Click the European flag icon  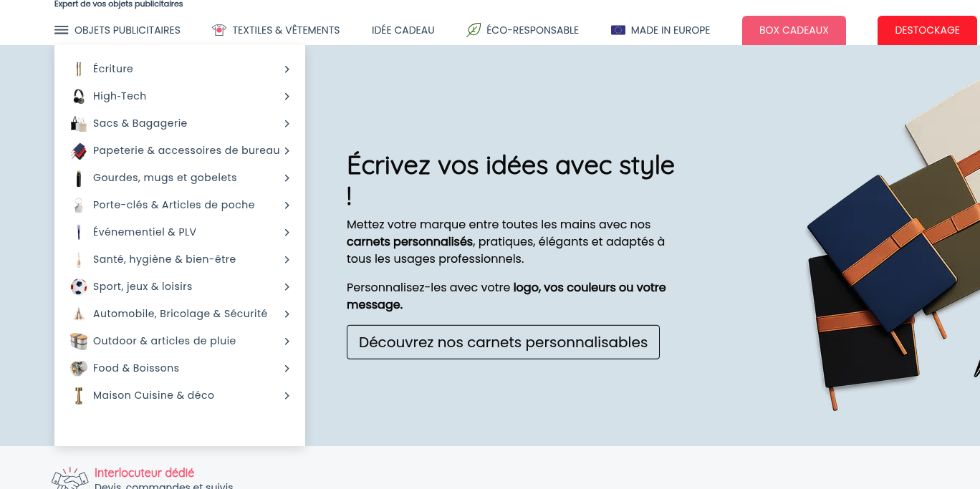pos(618,30)
